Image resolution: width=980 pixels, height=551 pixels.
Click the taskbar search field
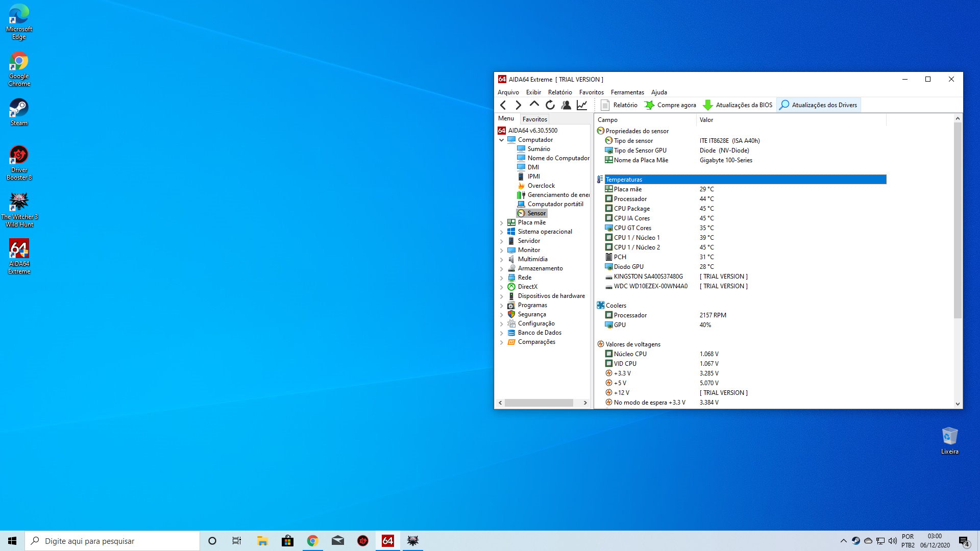tap(112, 541)
